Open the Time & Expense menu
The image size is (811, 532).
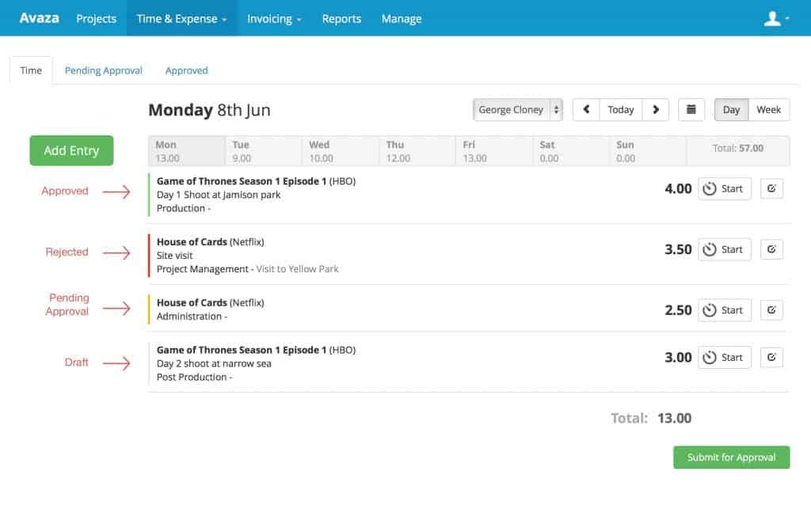click(x=181, y=18)
